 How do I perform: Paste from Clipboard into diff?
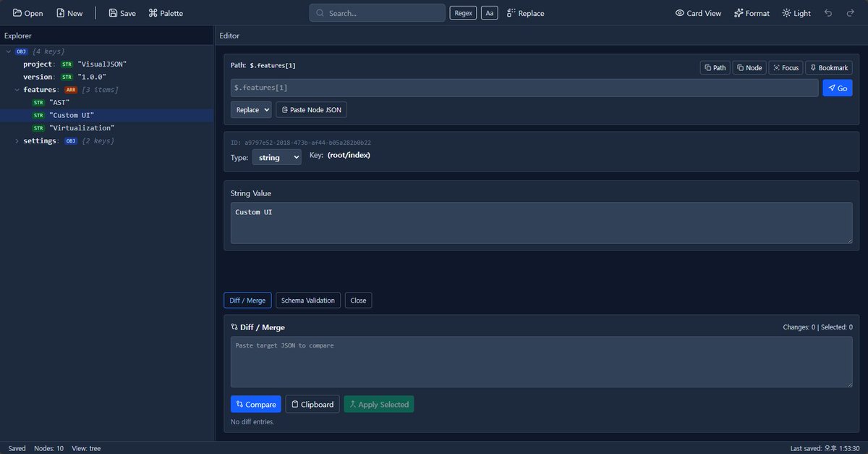(x=312, y=404)
